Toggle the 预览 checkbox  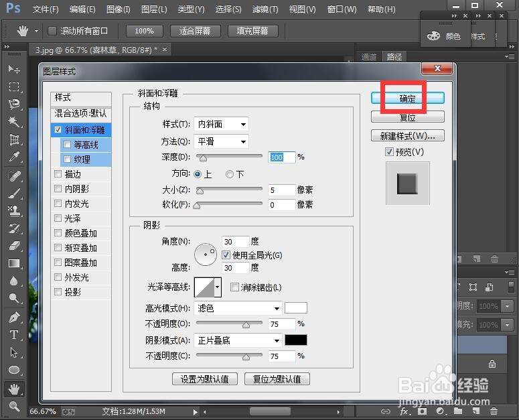(x=389, y=152)
